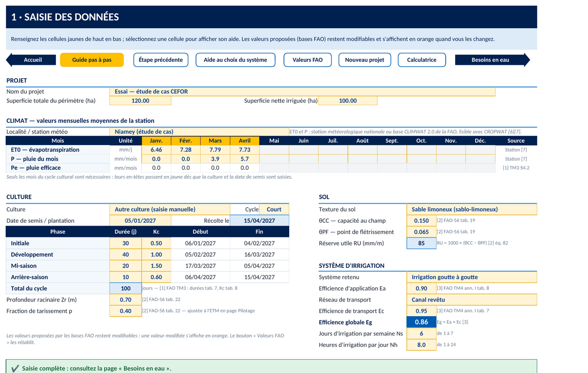Select the θCC capacité au champ value
The image size is (588, 373).
pyautogui.click(x=421, y=220)
